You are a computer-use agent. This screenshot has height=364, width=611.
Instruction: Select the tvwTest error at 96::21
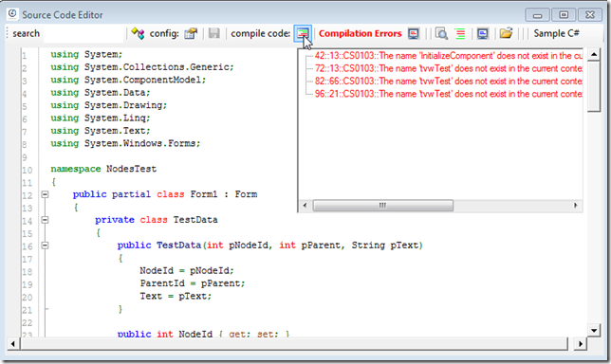[x=449, y=94]
